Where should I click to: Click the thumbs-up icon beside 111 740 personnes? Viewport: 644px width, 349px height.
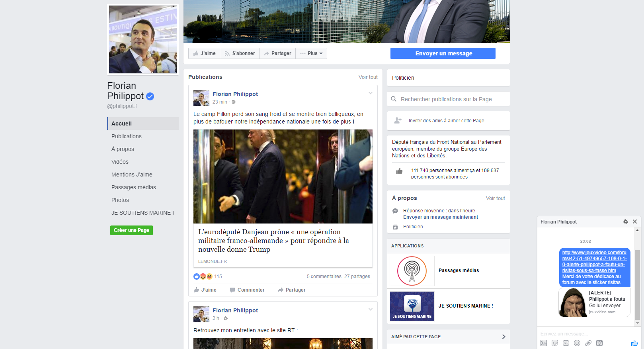click(399, 171)
